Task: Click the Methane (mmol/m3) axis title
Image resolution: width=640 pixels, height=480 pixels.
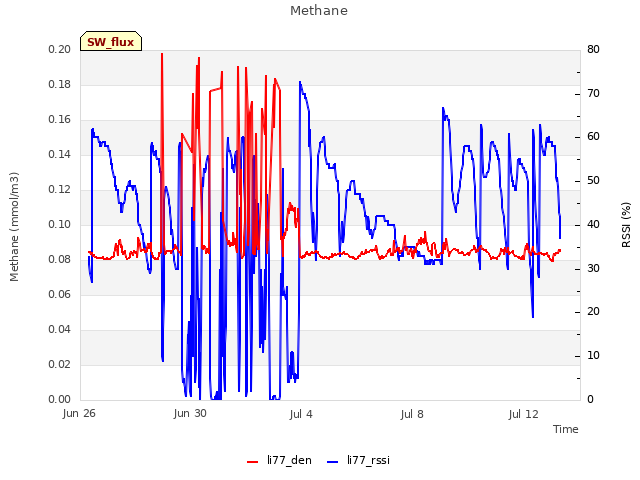Action: [14, 227]
